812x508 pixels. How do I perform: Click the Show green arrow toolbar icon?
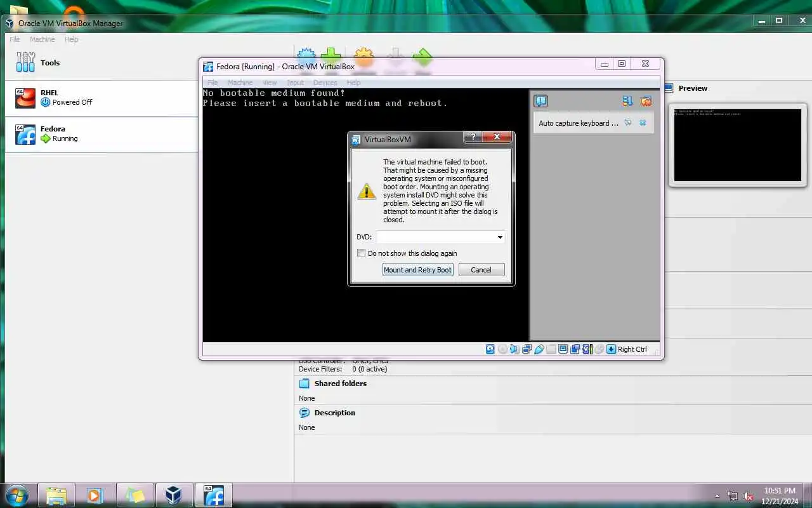click(422, 57)
